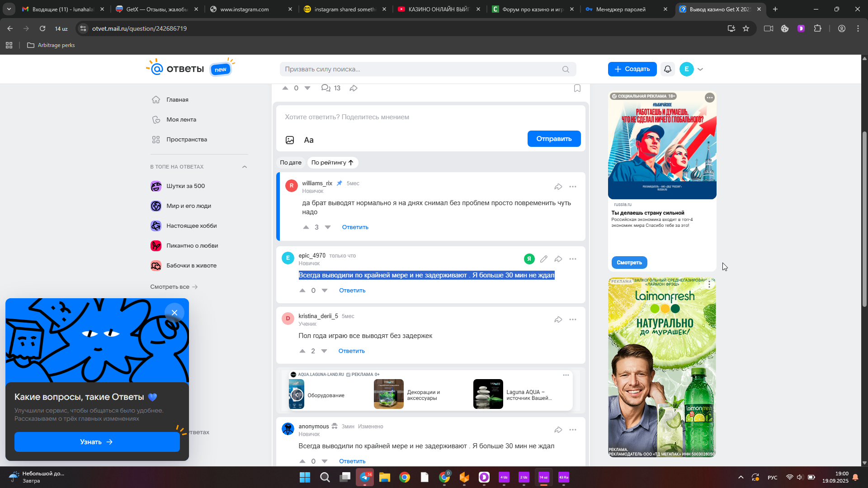The height and width of the screenshot is (488, 868).
Task: Switch to the Менеджер паролей tab
Action: click(626, 9)
